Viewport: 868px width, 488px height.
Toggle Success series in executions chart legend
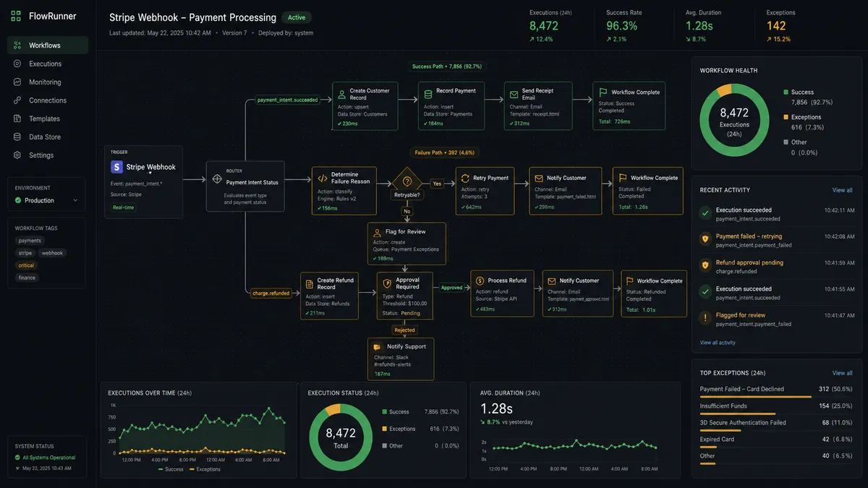point(170,469)
